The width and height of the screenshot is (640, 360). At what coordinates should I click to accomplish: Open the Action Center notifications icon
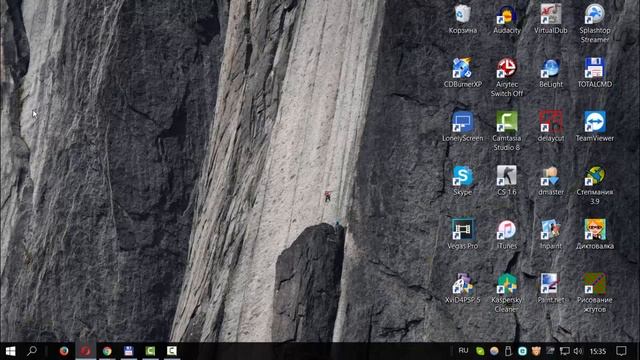click(621, 351)
